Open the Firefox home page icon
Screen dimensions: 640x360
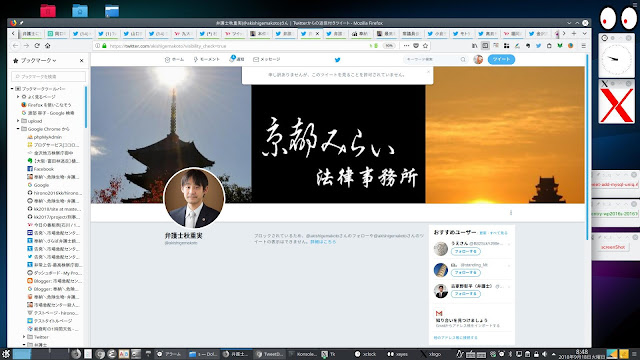tap(47, 46)
